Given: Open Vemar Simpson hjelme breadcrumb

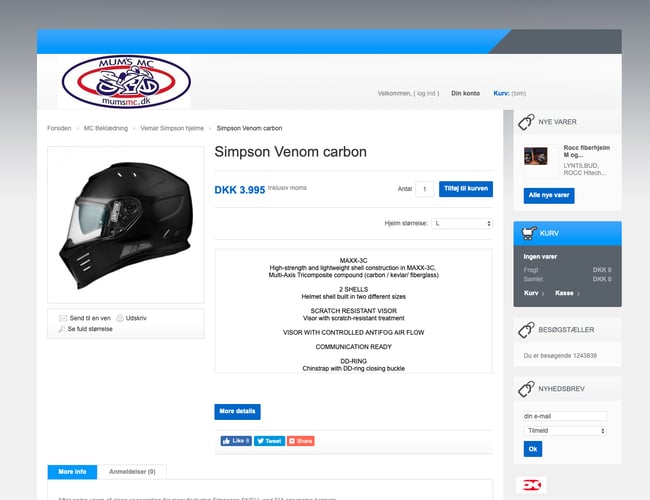Looking at the screenshot, I should [x=172, y=129].
